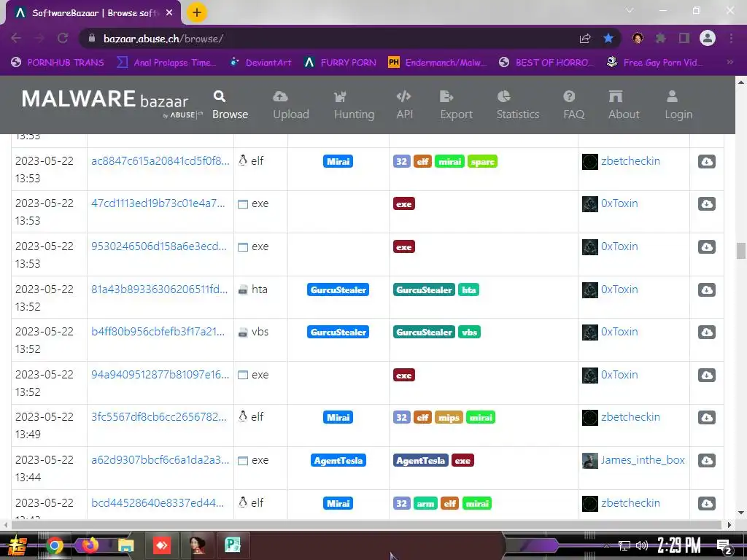The image size is (747, 560).
Task: Download sample 3fc5567df8cb6cc2656782
Action: pyautogui.click(x=706, y=417)
